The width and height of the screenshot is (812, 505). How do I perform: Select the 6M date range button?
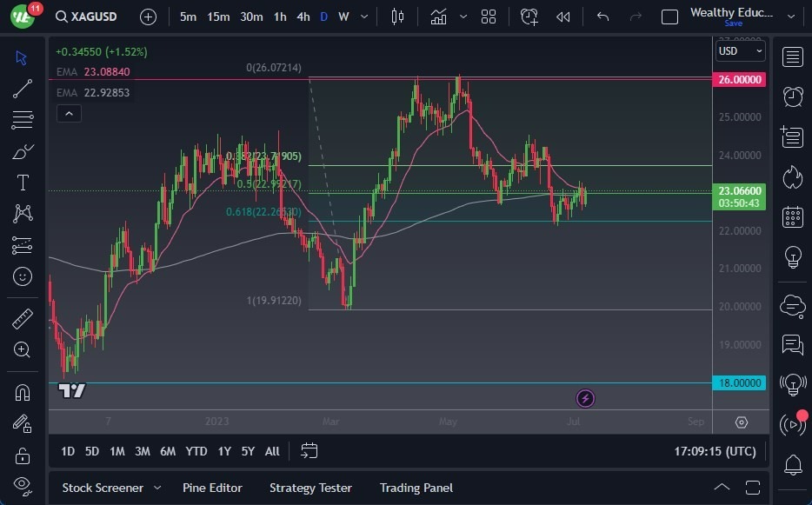[168, 451]
